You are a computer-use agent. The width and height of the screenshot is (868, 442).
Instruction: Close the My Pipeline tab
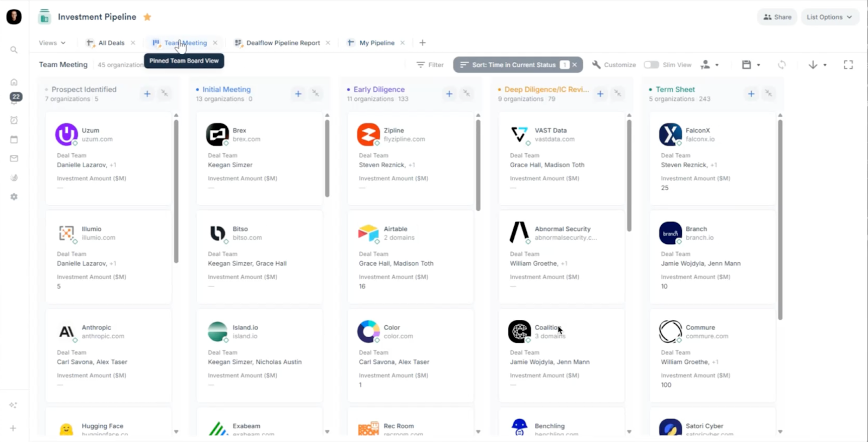tap(403, 43)
